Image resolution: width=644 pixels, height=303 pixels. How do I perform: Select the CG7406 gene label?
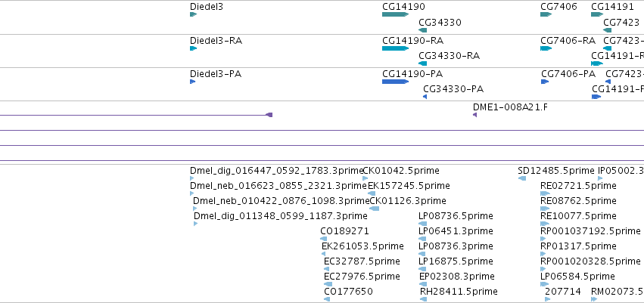pos(558,7)
